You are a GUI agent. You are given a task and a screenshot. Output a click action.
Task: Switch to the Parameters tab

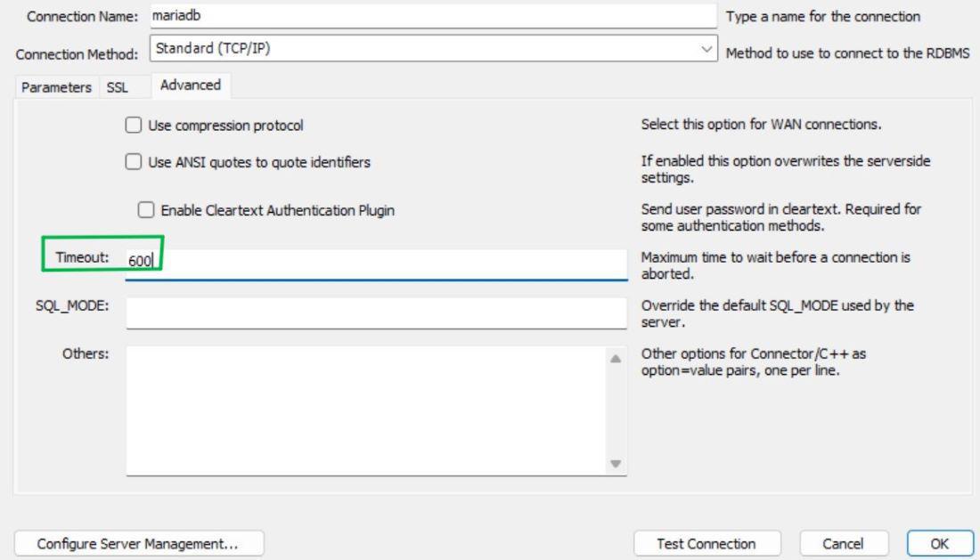pos(57,87)
